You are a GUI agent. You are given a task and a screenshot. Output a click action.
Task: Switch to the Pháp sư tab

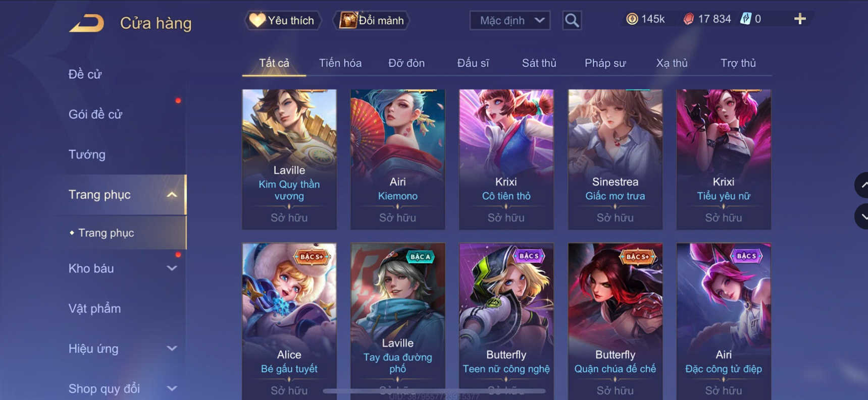[605, 63]
